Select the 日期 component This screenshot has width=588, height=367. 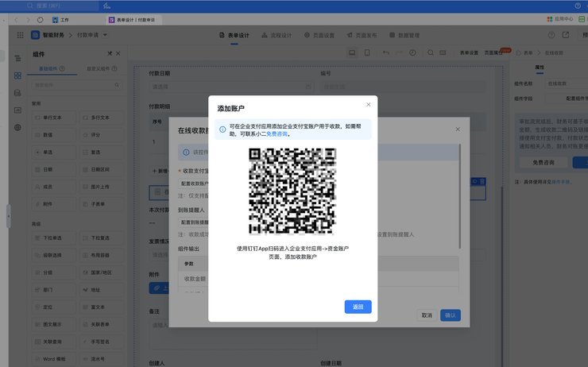[x=53, y=169]
